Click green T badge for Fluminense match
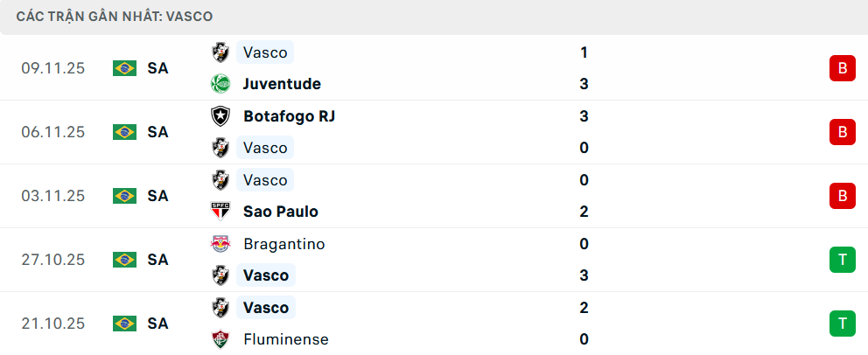Screen dimensions: 868x355 click(x=842, y=324)
